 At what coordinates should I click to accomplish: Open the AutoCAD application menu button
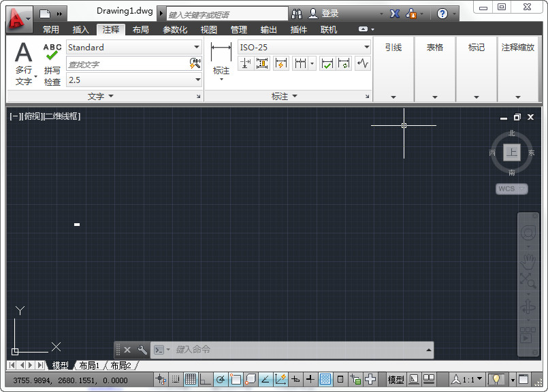coord(19,18)
